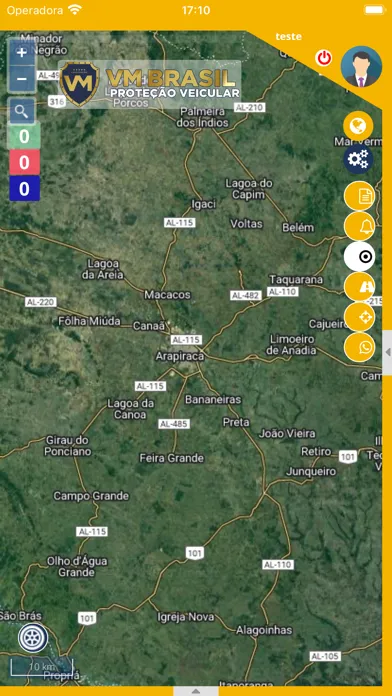Click the AL-105 road marker
The width and height of the screenshot is (392, 696).
pyautogui.click(x=325, y=656)
